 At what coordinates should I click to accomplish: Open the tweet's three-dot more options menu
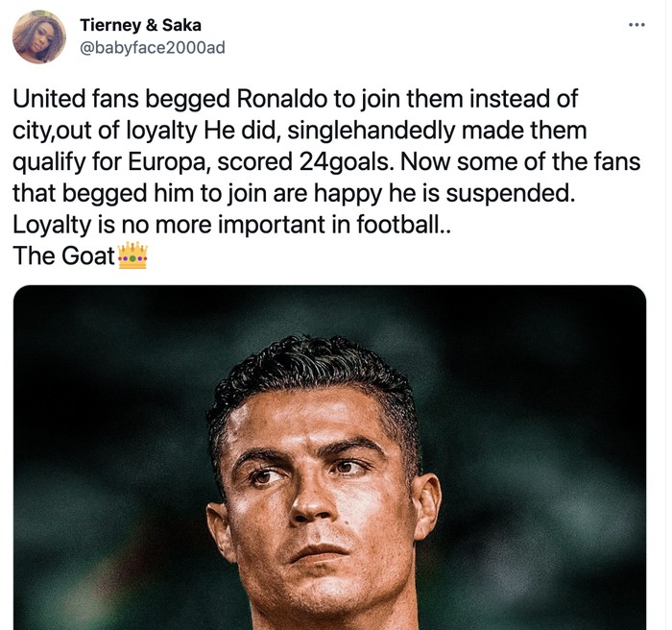636,25
